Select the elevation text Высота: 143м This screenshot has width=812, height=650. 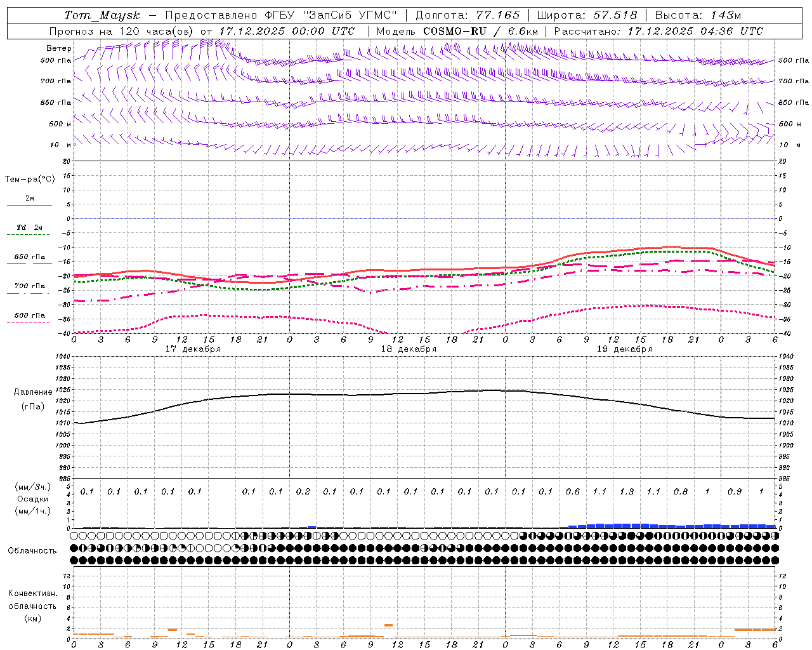[x=698, y=15]
